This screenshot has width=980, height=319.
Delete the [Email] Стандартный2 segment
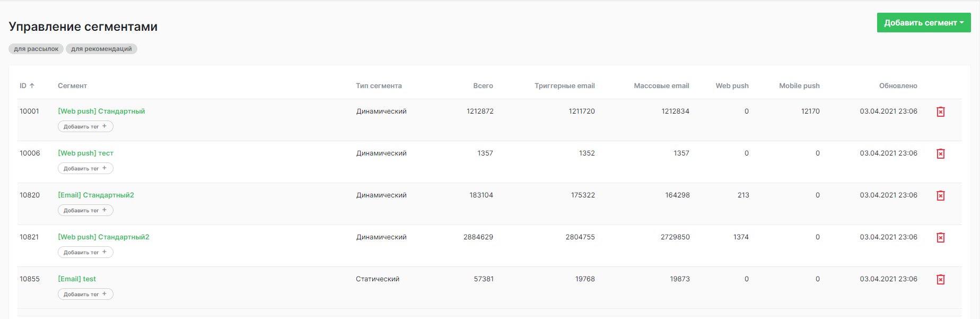pyautogui.click(x=941, y=195)
